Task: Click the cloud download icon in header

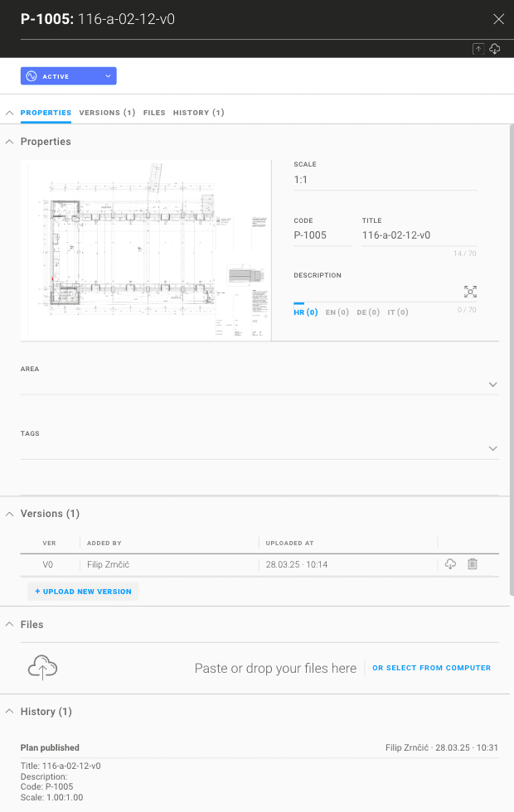Action: 495,50
